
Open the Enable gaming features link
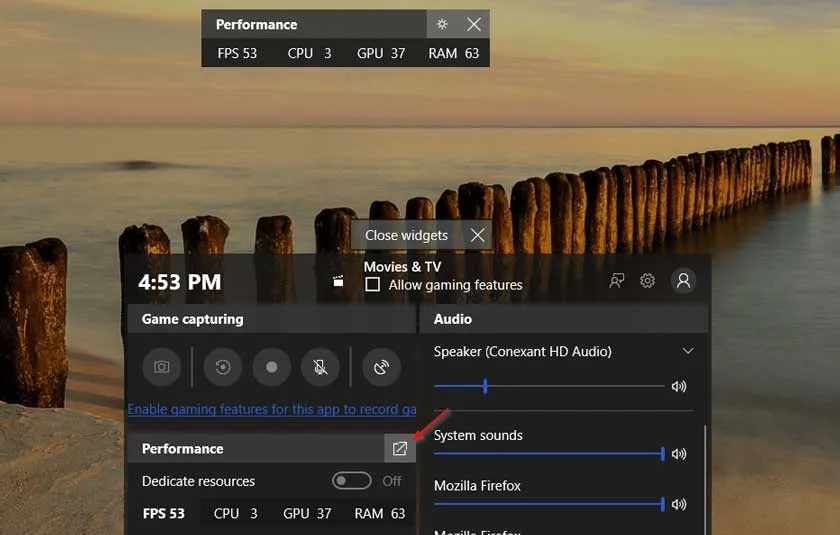[271, 409]
